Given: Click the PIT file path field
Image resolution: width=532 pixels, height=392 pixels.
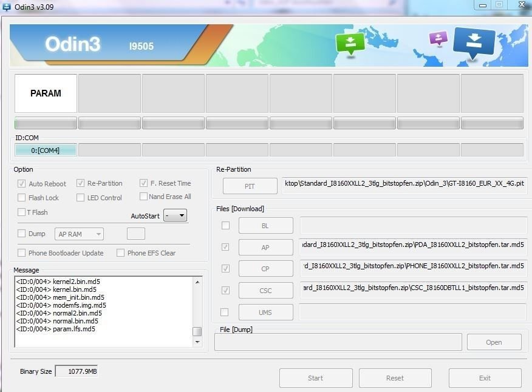Looking at the screenshot, I should pyautogui.click(x=404, y=185).
